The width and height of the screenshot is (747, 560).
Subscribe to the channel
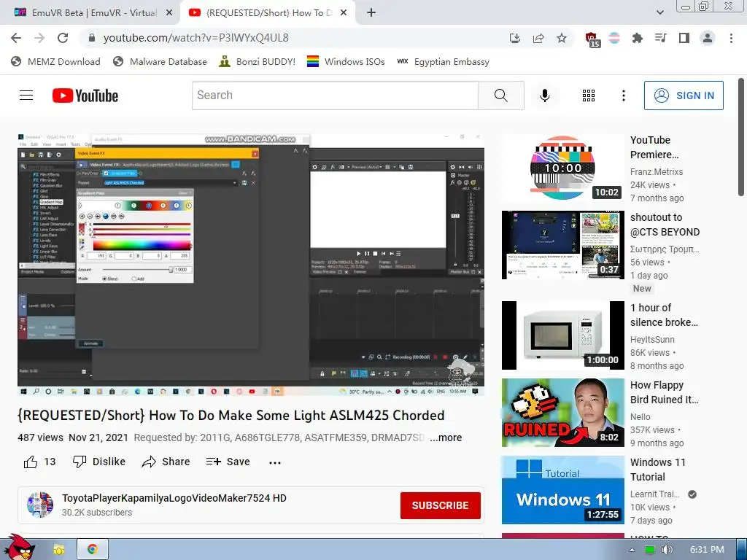pyautogui.click(x=440, y=505)
